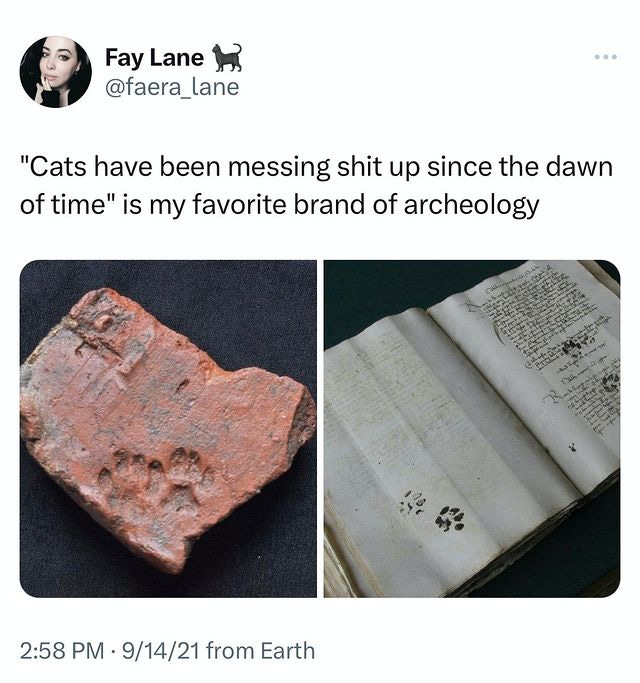The width and height of the screenshot is (640, 683).
Task: Click the word "archeology" in the tweet
Action: click(x=471, y=205)
